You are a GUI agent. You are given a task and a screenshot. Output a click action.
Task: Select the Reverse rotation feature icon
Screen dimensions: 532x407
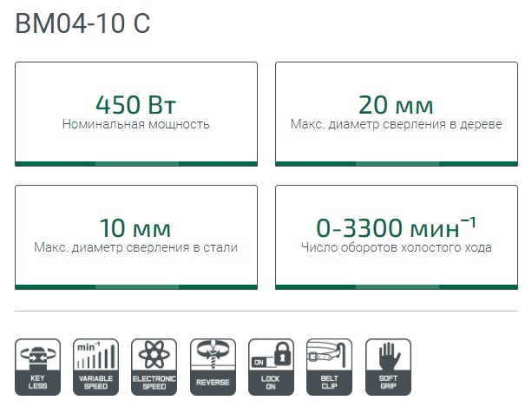(x=211, y=367)
